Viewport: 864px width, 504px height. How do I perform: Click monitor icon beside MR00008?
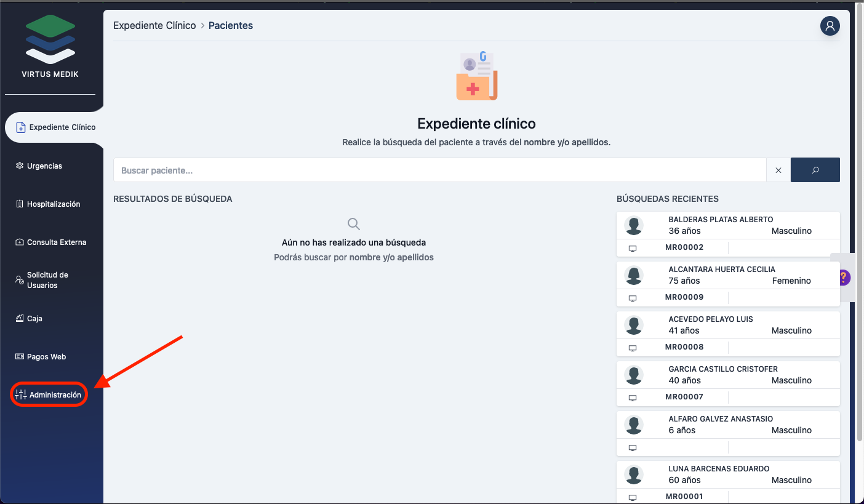[632, 348]
